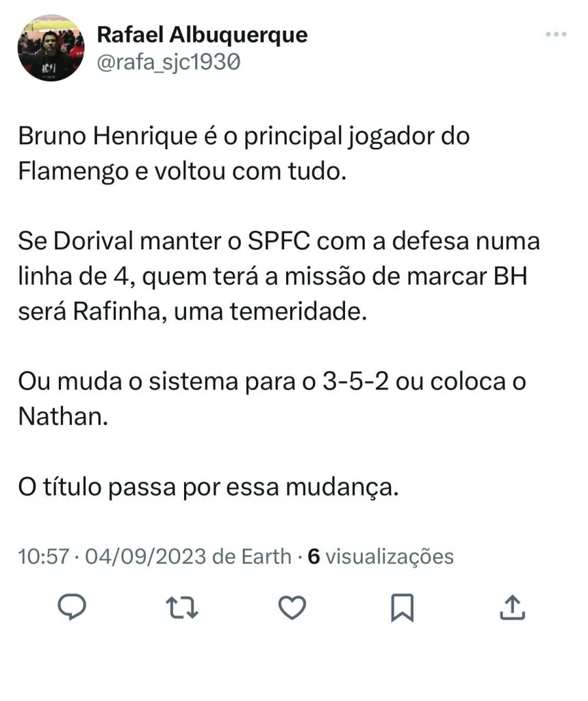
Task: Click the word "Nathan" in the tweet
Action: pyautogui.click(x=62, y=416)
